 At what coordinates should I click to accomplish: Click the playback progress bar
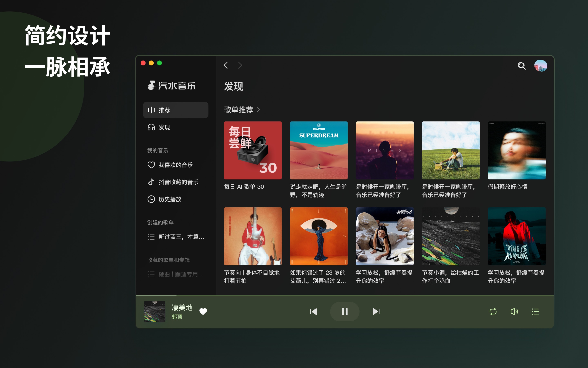[x=345, y=295]
